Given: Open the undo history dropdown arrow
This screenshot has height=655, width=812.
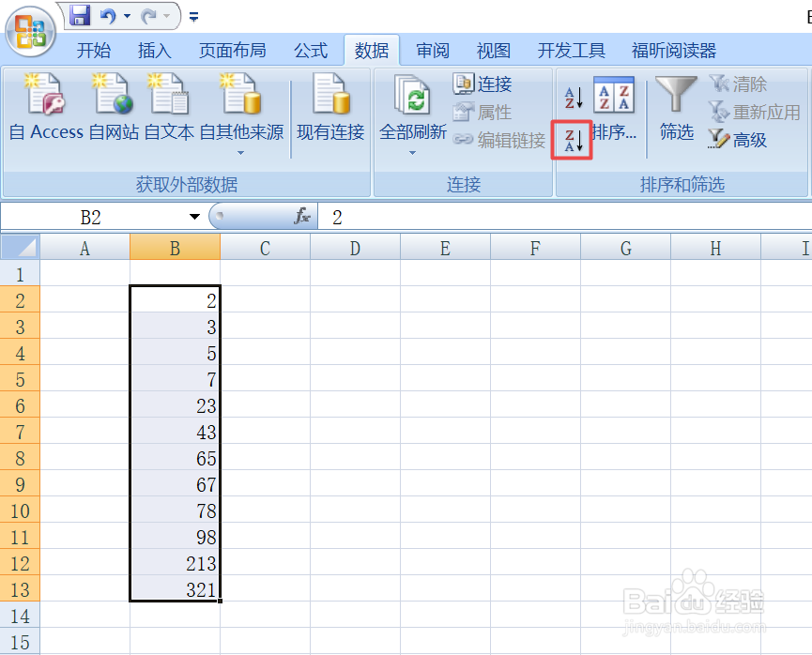Looking at the screenshot, I should [127, 16].
